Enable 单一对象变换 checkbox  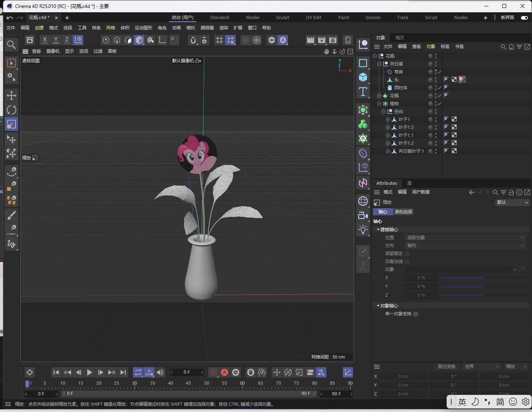(x=416, y=314)
